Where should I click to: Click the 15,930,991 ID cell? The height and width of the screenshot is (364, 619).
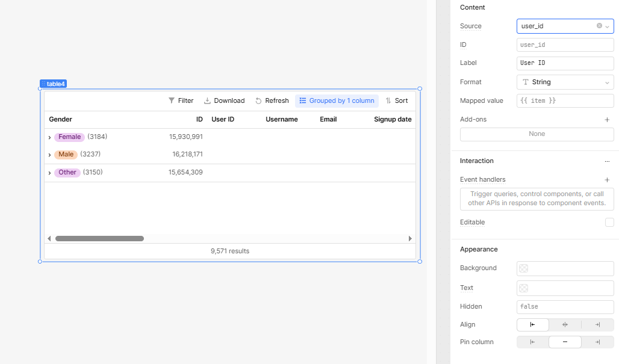click(x=186, y=137)
